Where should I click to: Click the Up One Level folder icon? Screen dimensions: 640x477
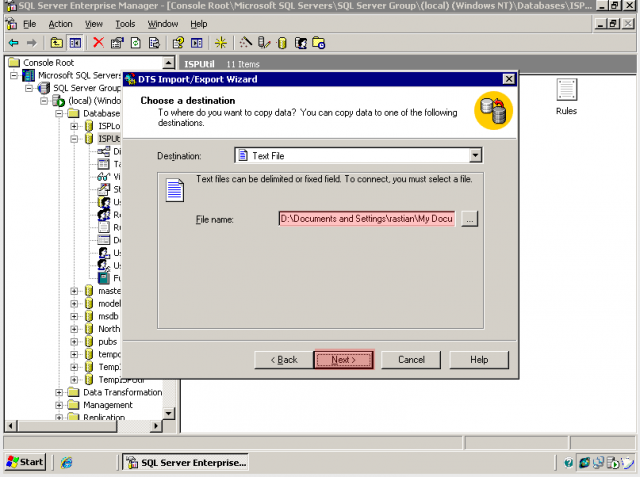[56, 42]
